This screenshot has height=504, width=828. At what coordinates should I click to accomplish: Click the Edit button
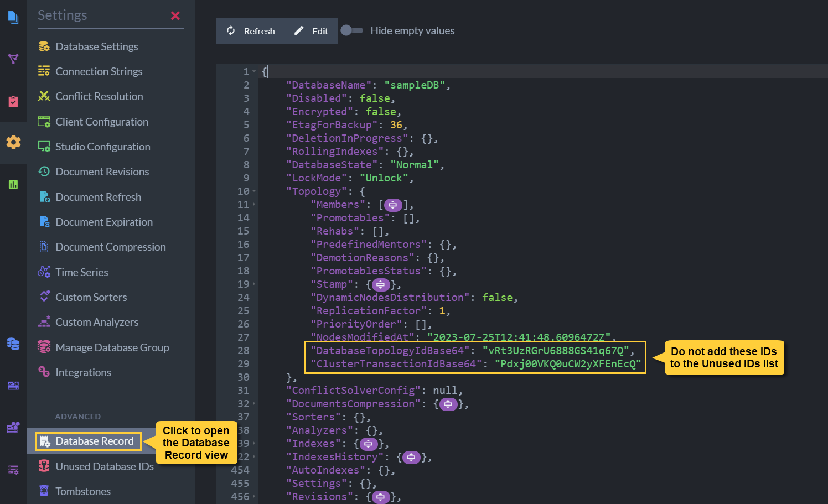pyautogui.click(x=311, y=30)
